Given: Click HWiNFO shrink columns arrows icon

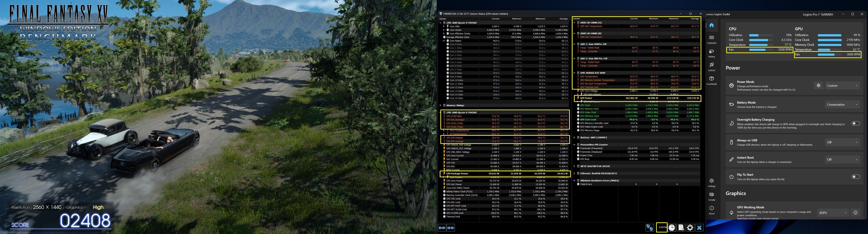Looking at the screenshot, I should 450,228.
